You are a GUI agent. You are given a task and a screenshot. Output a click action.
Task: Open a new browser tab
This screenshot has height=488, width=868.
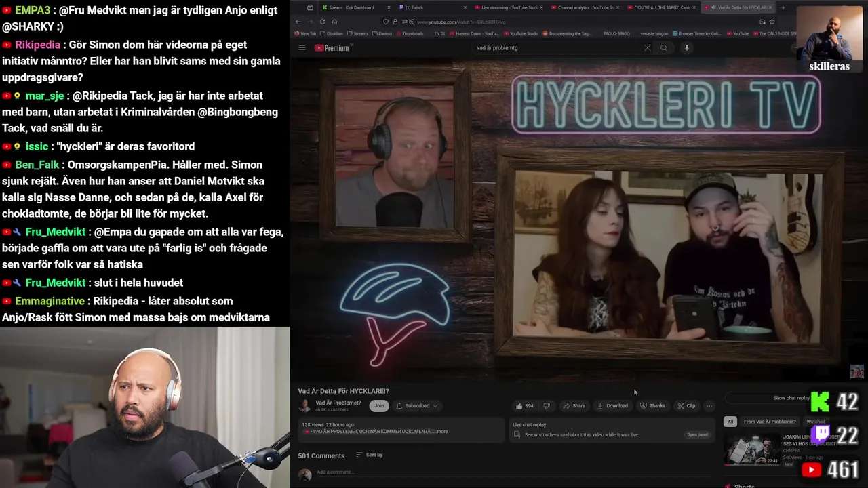(x=783, y=7)
